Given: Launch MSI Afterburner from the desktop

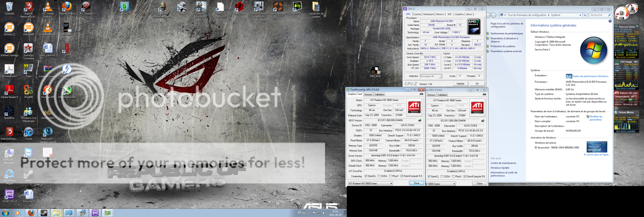Looking at the screenshot, I should point(66,90).
